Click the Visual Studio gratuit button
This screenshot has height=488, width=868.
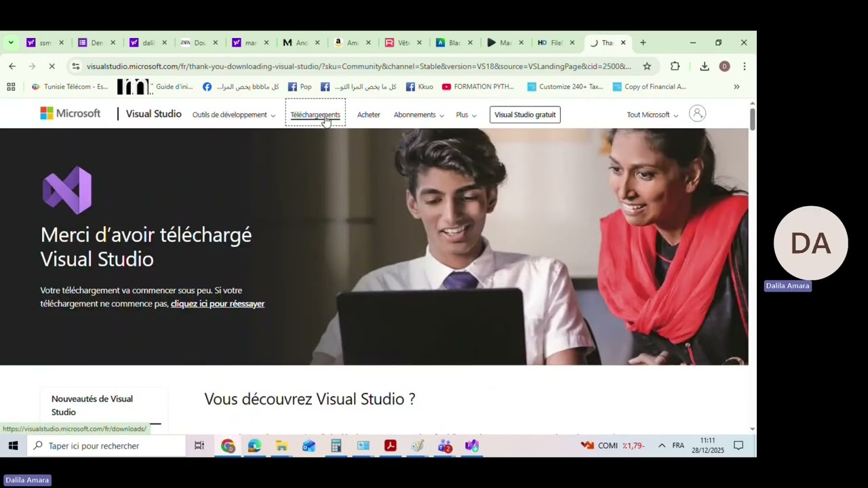pyautogui.click(x=525, y=115)
